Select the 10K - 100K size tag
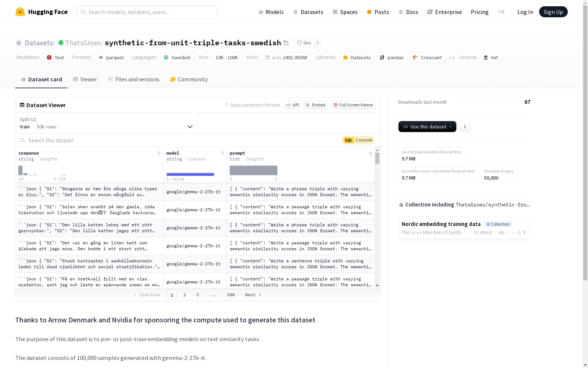The width and height of the screenshot is (588, 368). pyautogui.click(x=227, y=57)
